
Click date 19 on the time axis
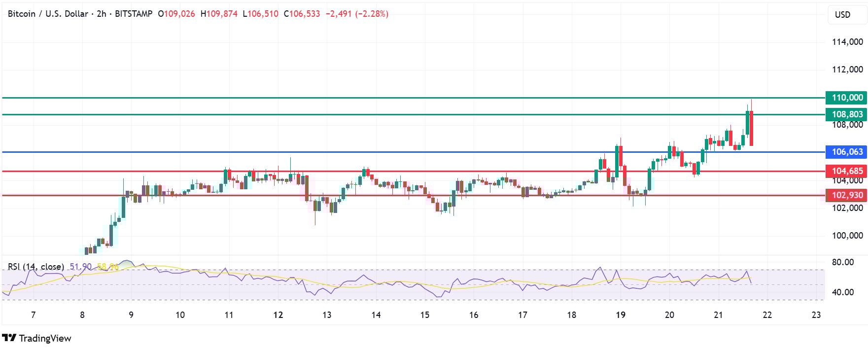620,315
